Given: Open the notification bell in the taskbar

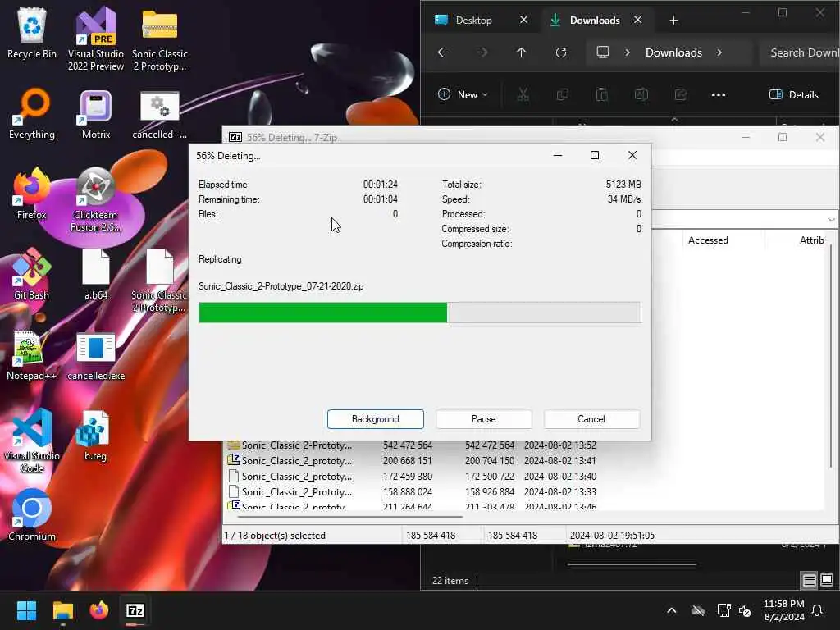Looking at the screenshot, I should 817,610.
